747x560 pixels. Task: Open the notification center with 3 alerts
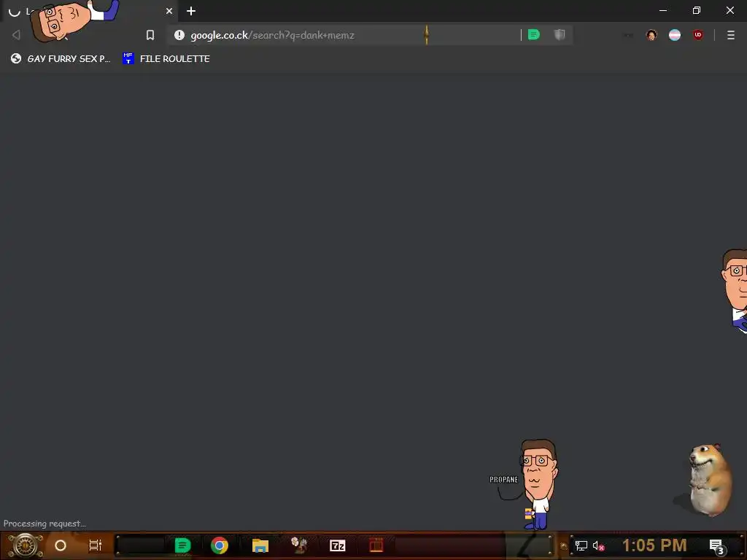[717, 546]
